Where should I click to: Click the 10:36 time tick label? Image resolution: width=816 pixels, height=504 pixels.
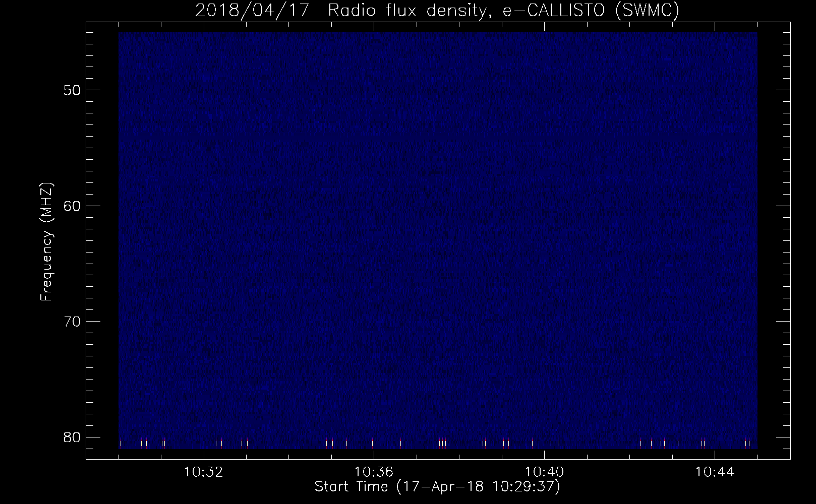tap(374, 472)
